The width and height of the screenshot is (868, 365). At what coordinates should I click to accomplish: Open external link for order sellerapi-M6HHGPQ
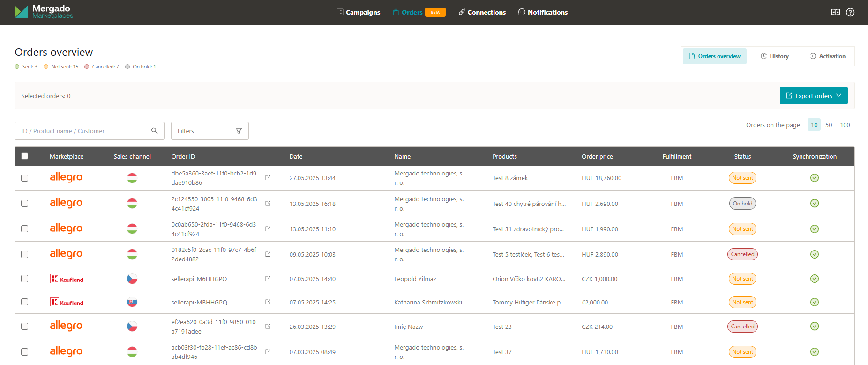(268, 279)
